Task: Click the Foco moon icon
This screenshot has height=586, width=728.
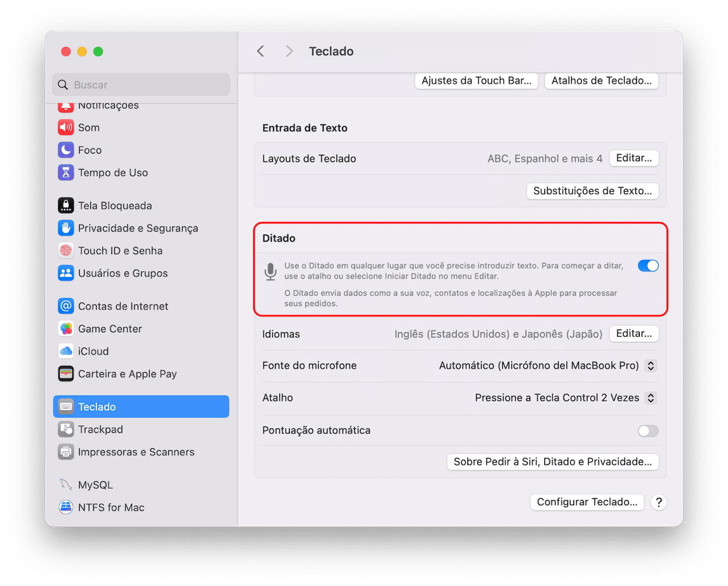Action: pyautogui.click(x=66, y=150)
